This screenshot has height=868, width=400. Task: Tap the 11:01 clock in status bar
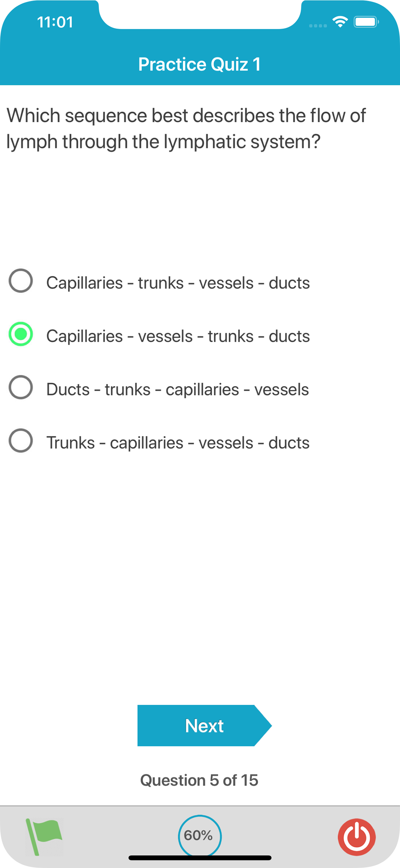(x=55, y=22)
